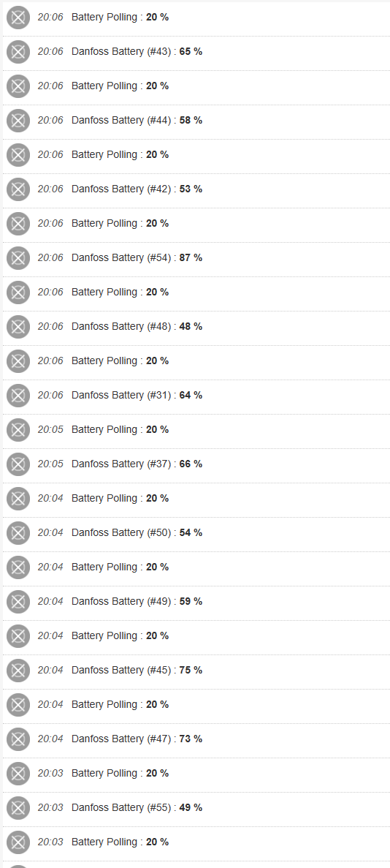Click the icon beside Danfoss Battery (#43)
The image size is (390, 868).
pos(18,52)
